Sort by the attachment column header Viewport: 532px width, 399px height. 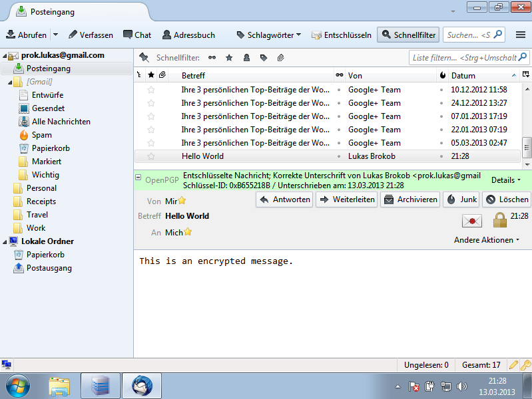pyautogui.click(x=162, y=75)
